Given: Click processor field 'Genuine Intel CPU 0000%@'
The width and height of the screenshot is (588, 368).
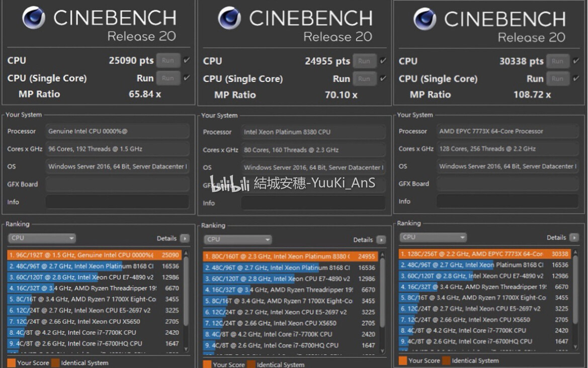Looking at the screenshot, I should click(117, 131).
